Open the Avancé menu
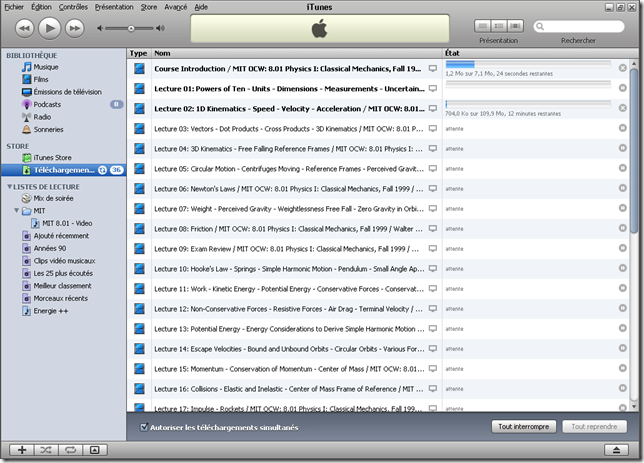 [x=175, y=7]
